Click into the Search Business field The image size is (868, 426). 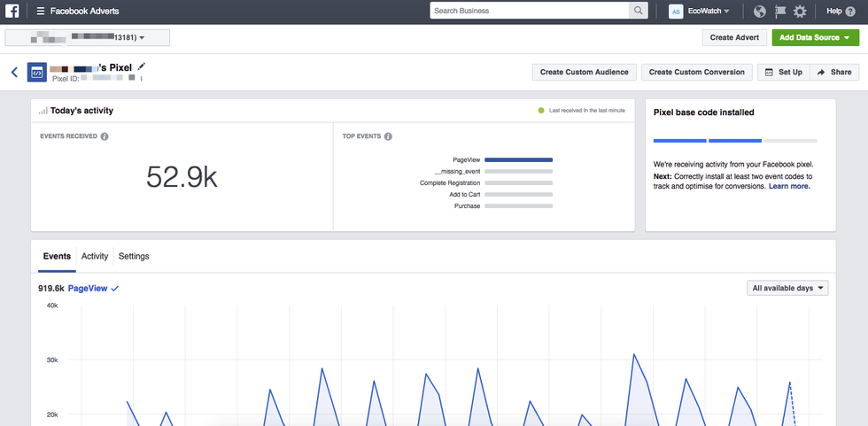pos(529,12)
